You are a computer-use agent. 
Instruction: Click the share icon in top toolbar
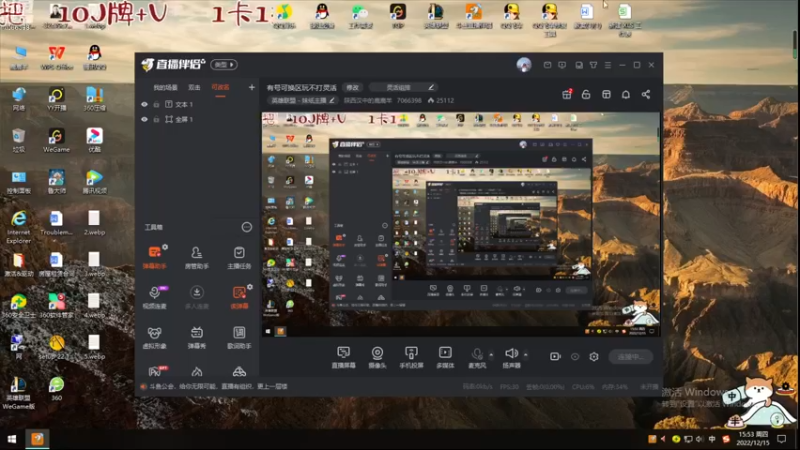646,94
